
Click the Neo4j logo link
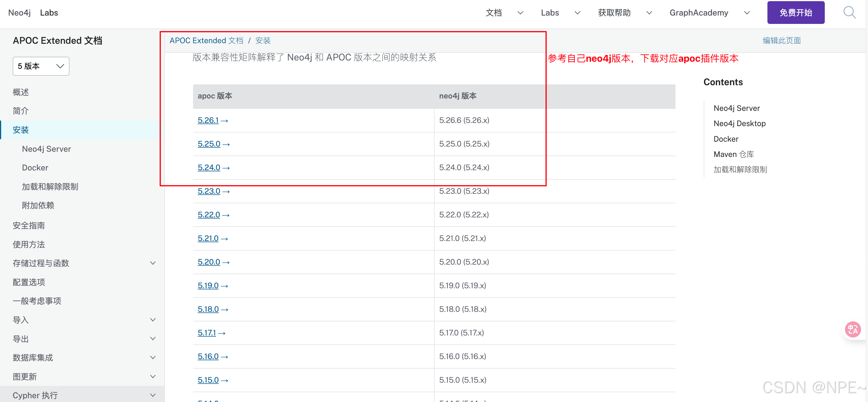pyautogui.click(x=19, y=13)
